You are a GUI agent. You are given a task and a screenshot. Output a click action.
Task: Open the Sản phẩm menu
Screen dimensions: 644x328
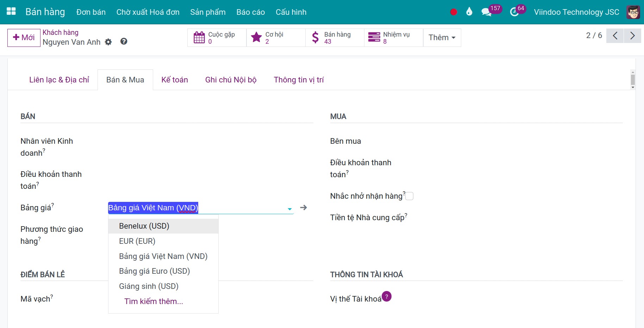click(x=208, y=12)
